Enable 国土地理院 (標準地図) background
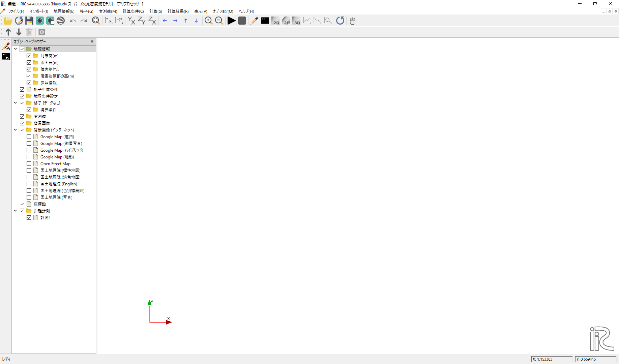Viewport: 619px width, 364px height. pos(29,171)
